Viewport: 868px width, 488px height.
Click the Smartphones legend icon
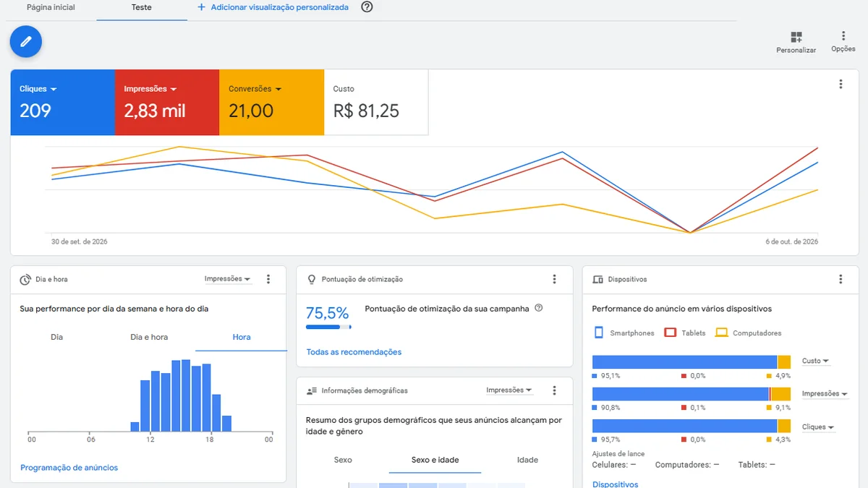tap(599, 333)
